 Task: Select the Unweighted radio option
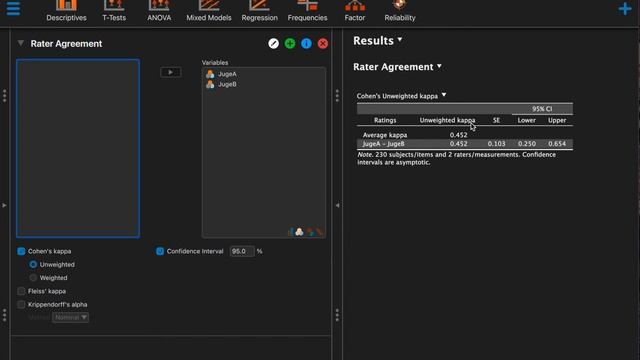(x=33, y=264)
